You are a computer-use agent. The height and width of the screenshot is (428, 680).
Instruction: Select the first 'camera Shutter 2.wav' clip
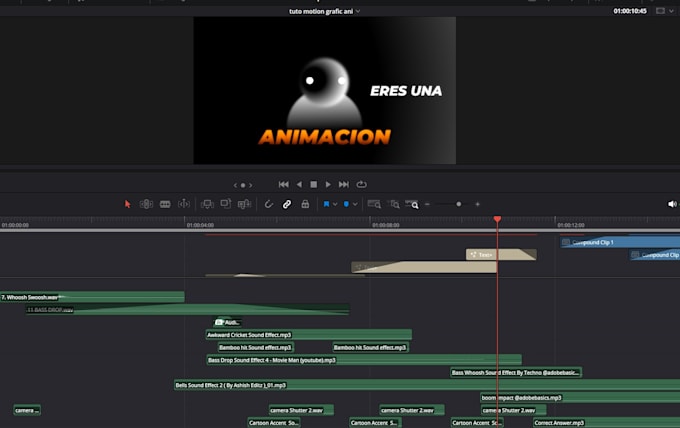click(301, 410)
